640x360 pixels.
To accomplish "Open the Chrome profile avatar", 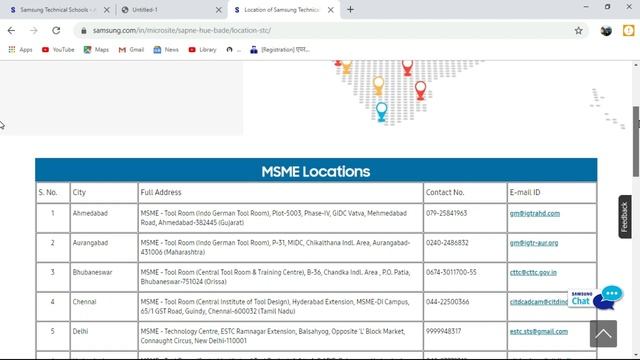I will (x=606, y=31).
